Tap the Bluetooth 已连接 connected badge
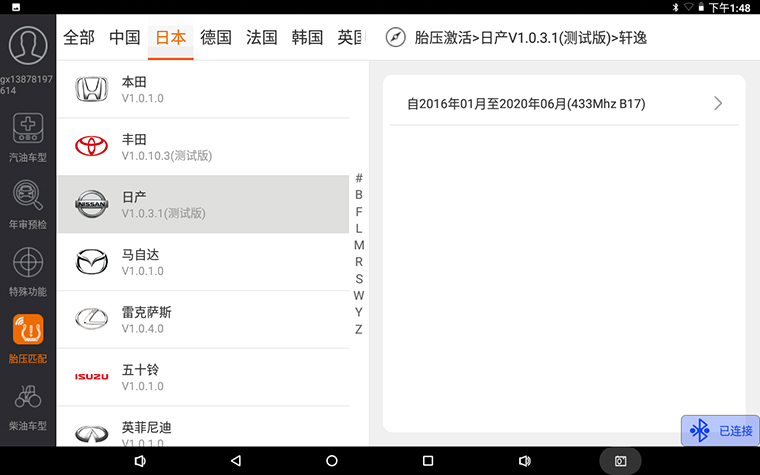Screen dimensions: 760x475 pyautogui.click(x=720, y=430)
